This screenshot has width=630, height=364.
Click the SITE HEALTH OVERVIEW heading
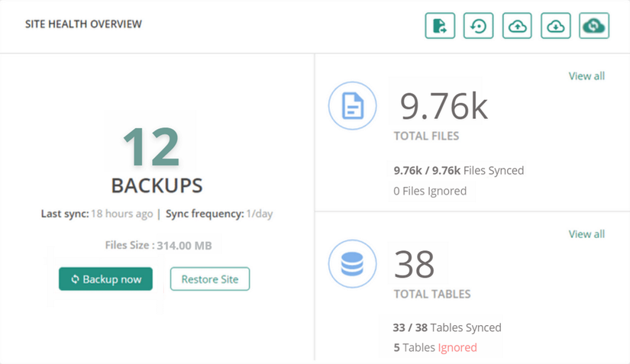pyautogui.click(x=83, y=24)
